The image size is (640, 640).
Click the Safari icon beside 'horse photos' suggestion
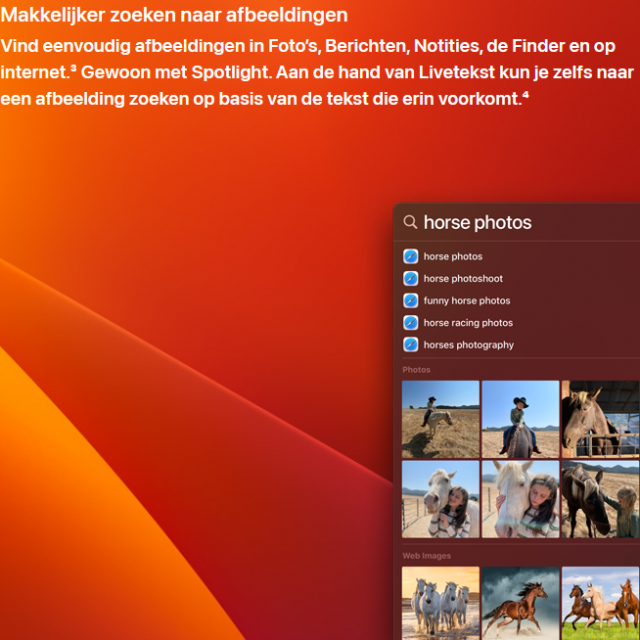[411, 256]
